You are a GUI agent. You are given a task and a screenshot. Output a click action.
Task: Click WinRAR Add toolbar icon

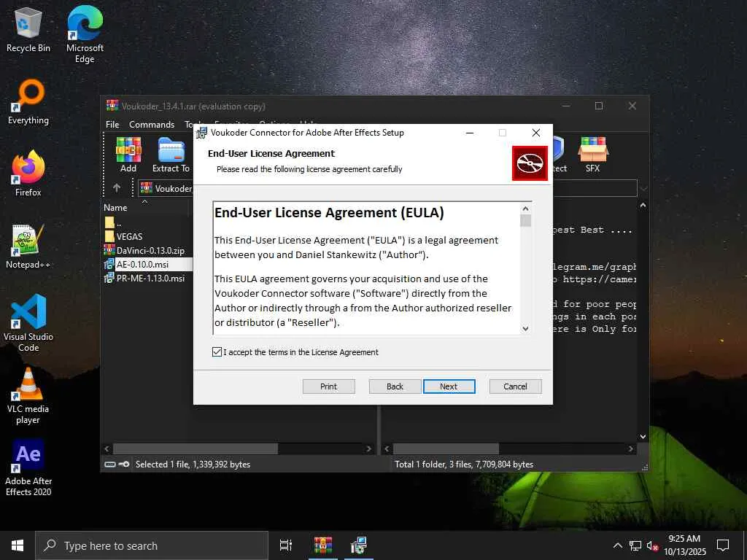[x=128, y=155]
